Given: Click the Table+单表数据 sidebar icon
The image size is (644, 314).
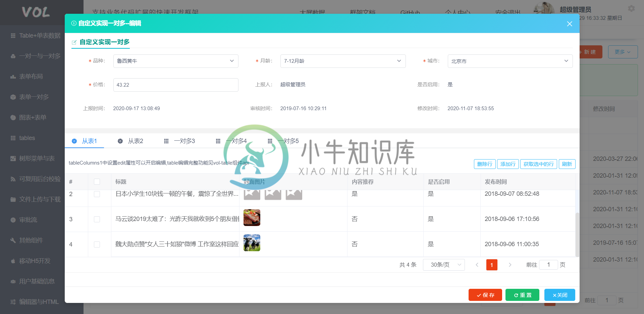Looking at the screenshot, I should tap(13, 36).
